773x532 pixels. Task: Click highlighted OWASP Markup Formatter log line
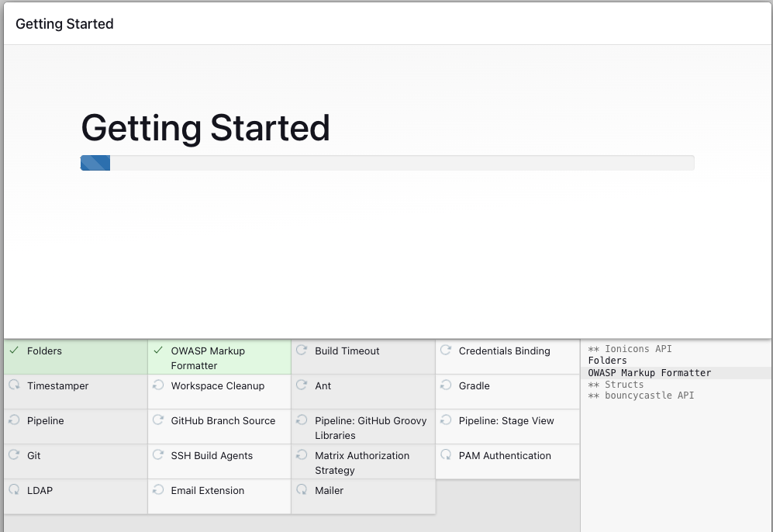pyautogui.click(x=675, y=373)
